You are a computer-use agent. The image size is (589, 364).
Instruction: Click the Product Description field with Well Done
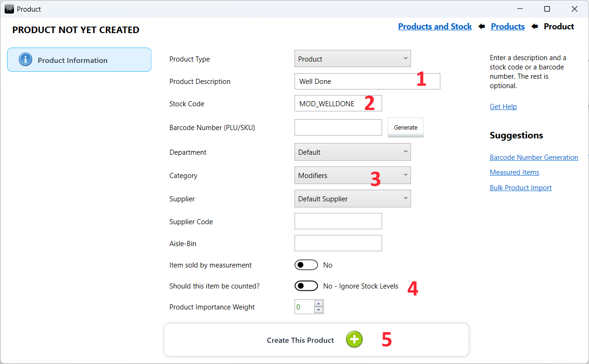367,81
